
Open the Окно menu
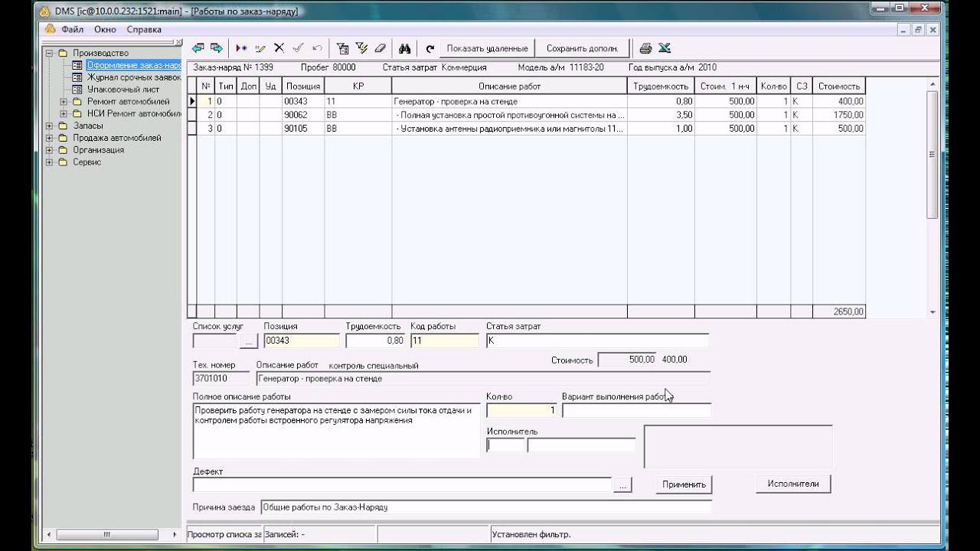pyautogui.click(x=105, y=30)
